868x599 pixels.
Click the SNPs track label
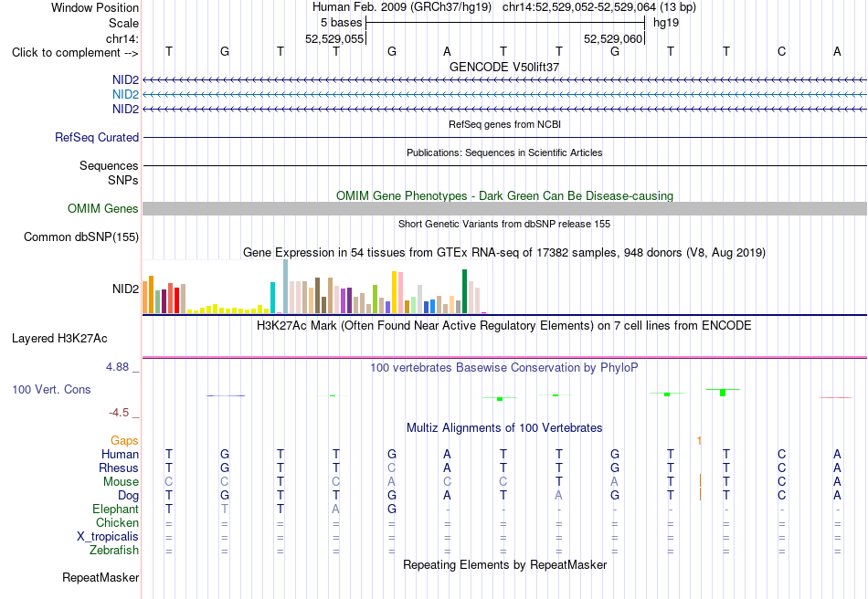coord(123,180)
